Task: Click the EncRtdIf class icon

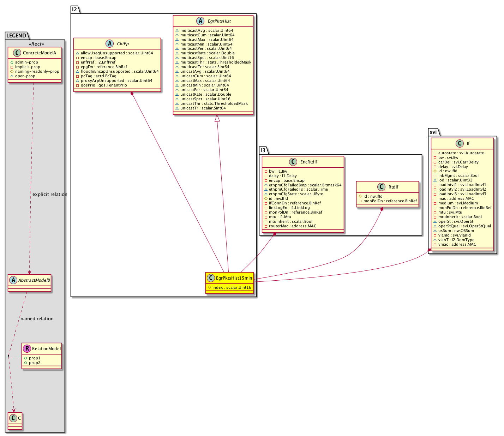Action: pyautogui.click(x=293, y=162)
